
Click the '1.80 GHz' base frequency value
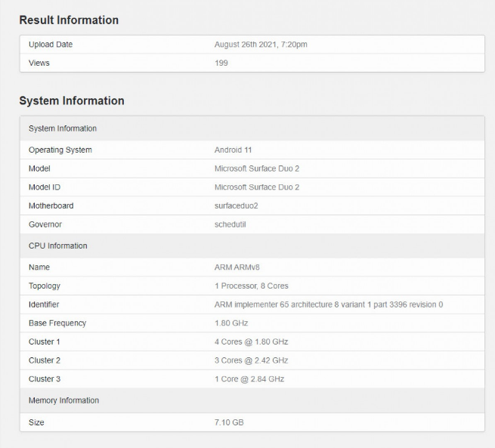tap(231, 323)
